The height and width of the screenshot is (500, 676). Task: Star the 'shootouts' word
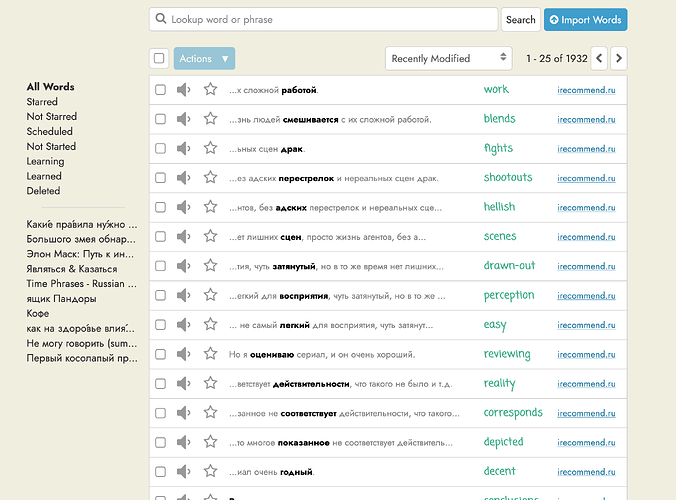(x=210, y=177)
